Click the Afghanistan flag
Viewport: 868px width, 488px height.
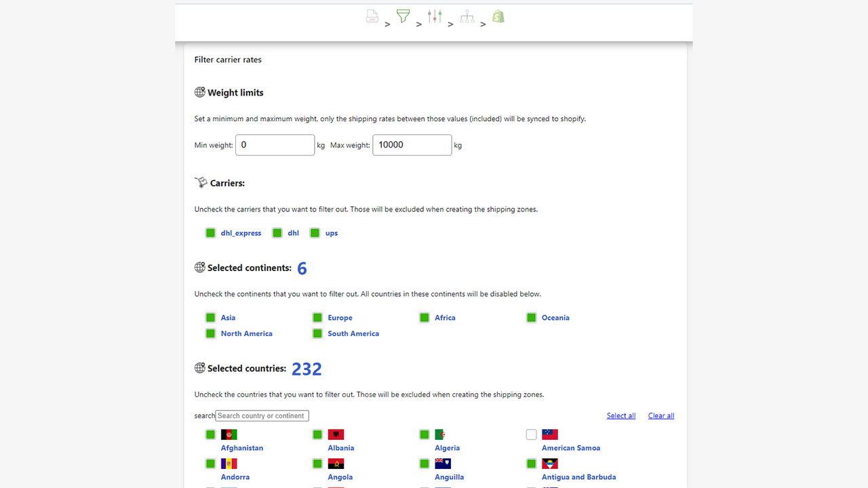click(x=229, y=434)
